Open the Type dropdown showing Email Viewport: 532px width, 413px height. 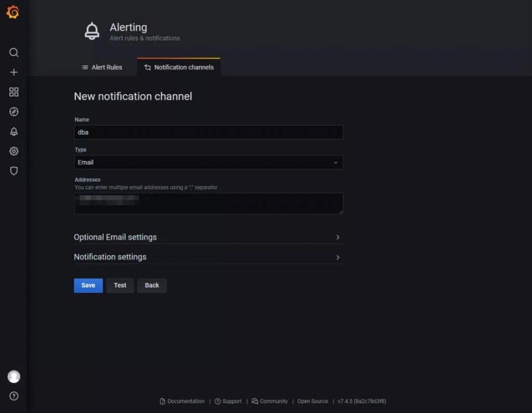[208, 162]
